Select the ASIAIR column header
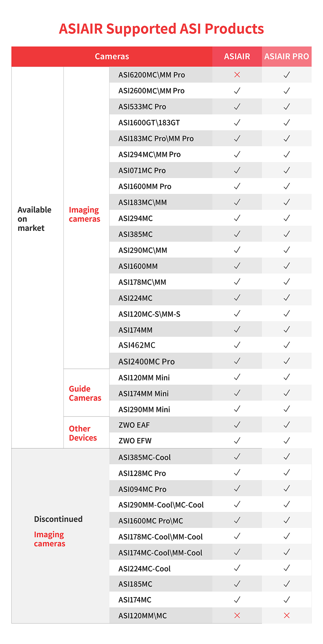 pos(237,57)
